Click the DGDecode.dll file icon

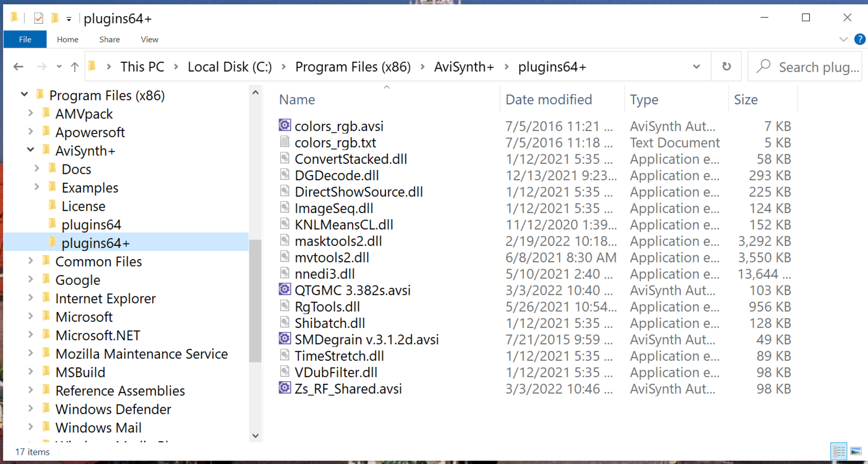point(285,174)
